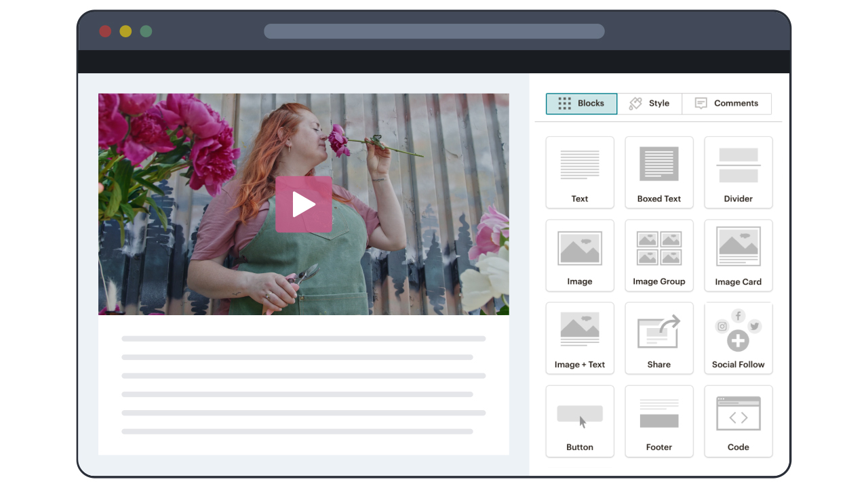Click the Facebook icon on Social Follow
Screen dimensions: 868x488
pos(738,316)
